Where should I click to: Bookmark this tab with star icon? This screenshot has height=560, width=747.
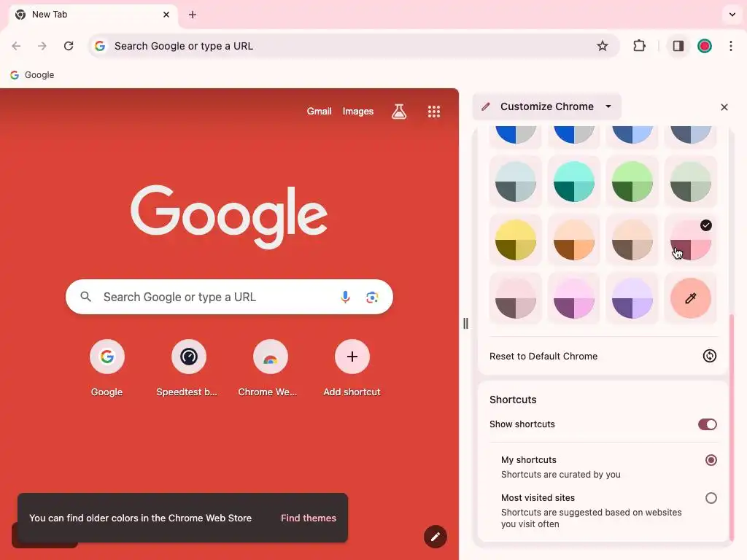point(602,46)
